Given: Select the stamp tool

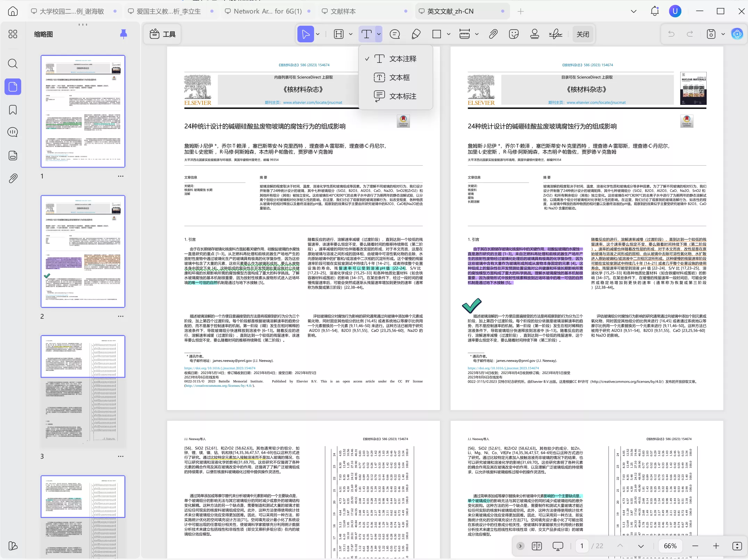Looking at the screenshot, I should [534, 34].
